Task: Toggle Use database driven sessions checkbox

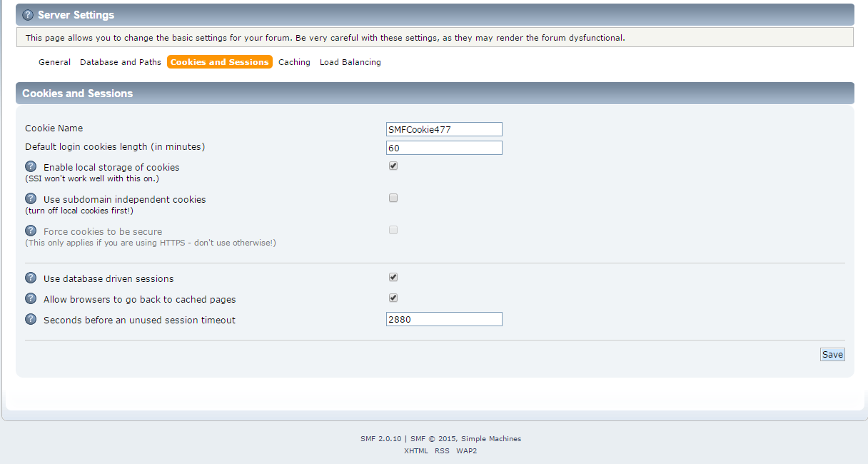Action: [x=393, y=277]
